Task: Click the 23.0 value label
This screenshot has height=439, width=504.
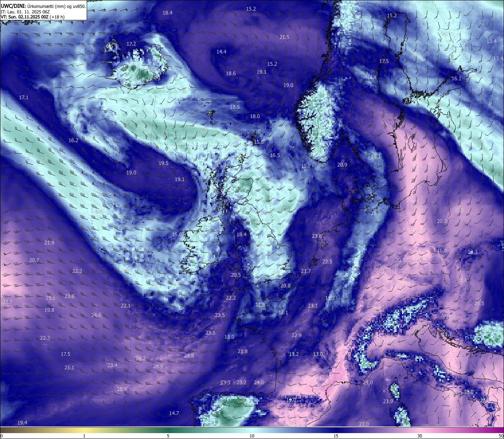Action: click(364, 424)
